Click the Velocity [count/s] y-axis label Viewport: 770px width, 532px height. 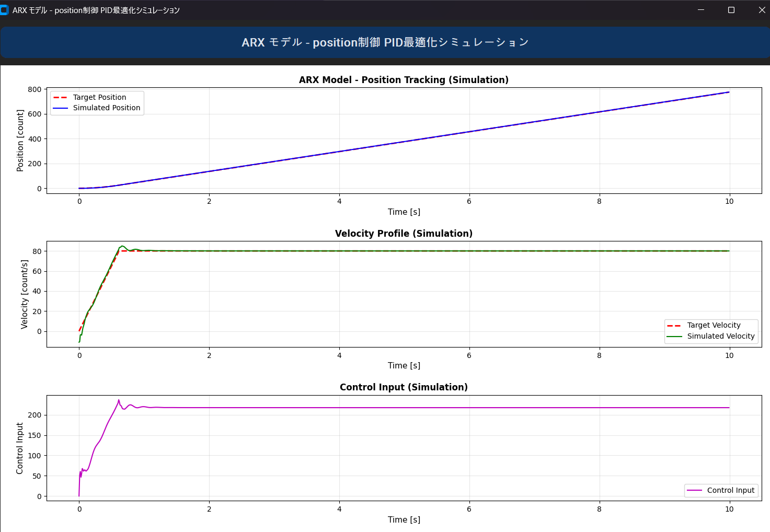(x=24, y=294)
